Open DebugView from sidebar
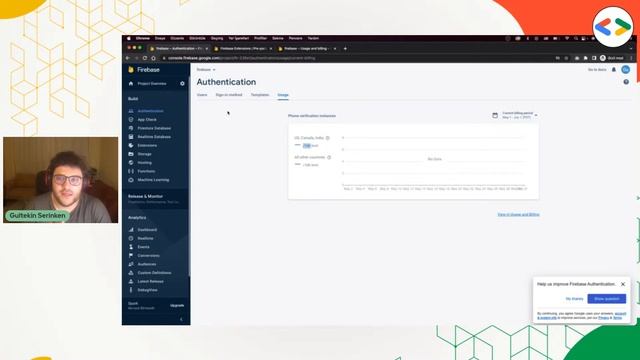Screen dimensions: 640x360 click(x=147, y=290)
